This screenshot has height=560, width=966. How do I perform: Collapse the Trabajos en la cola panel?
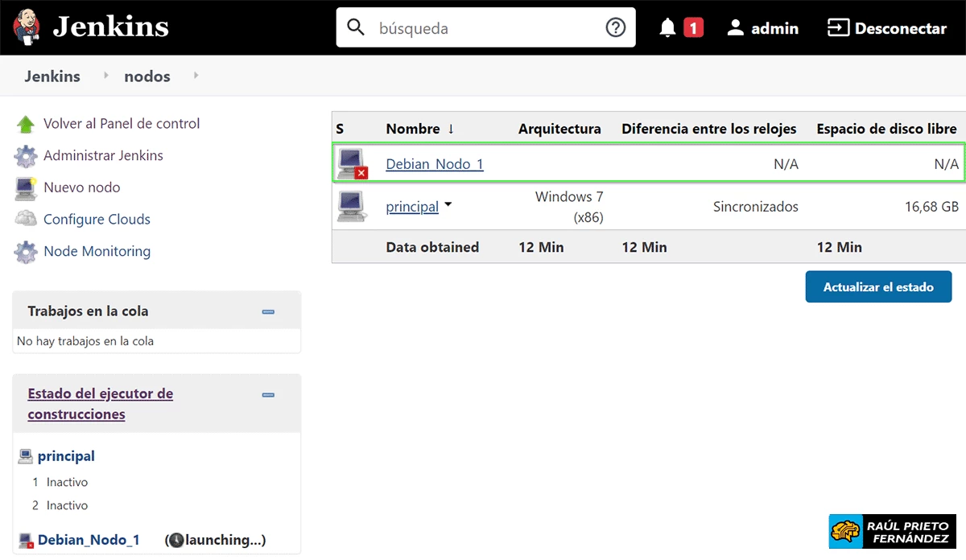(269, 311)
